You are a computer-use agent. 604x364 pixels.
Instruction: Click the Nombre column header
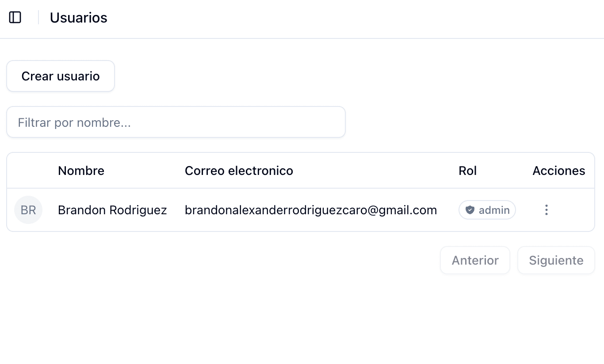pyautogui.click(x=81, y=171)
